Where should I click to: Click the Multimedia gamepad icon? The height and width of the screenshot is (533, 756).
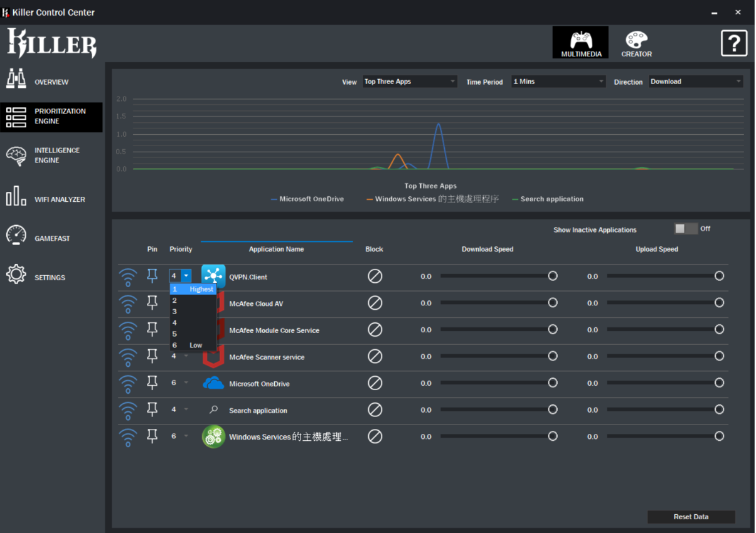pyautogui.click(x=580, y=40)
